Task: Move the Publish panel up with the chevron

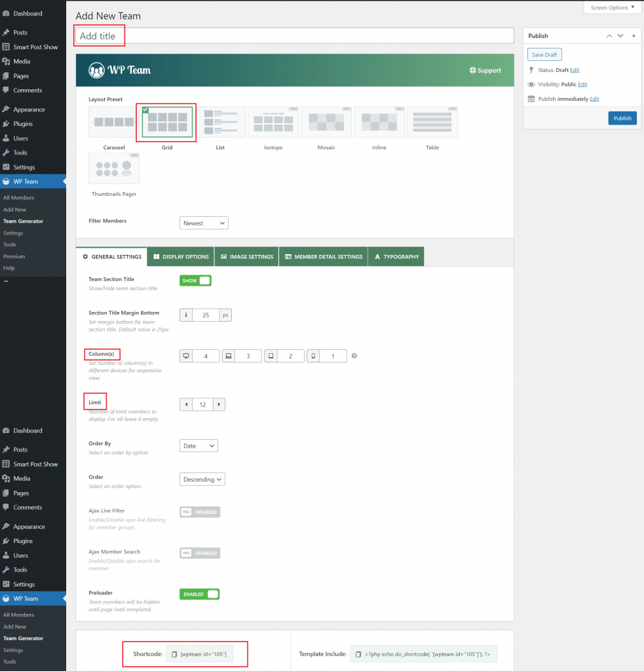Action: coord(609,36)
